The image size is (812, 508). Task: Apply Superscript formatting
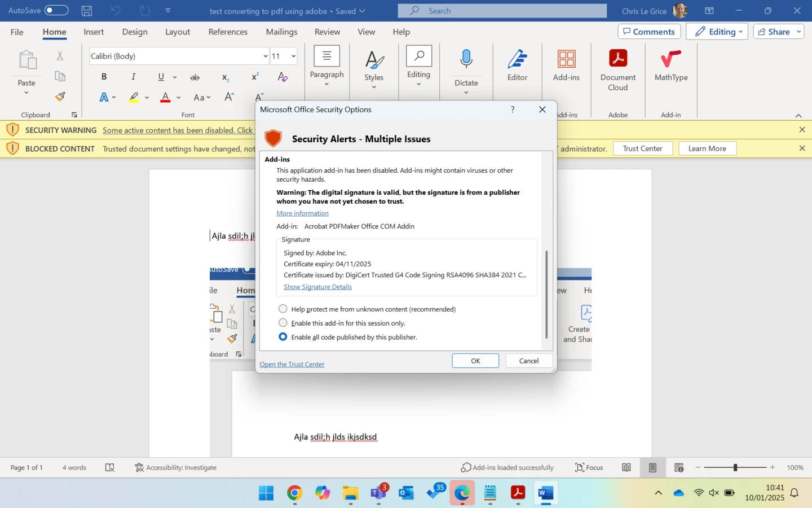tap(255, 77)
